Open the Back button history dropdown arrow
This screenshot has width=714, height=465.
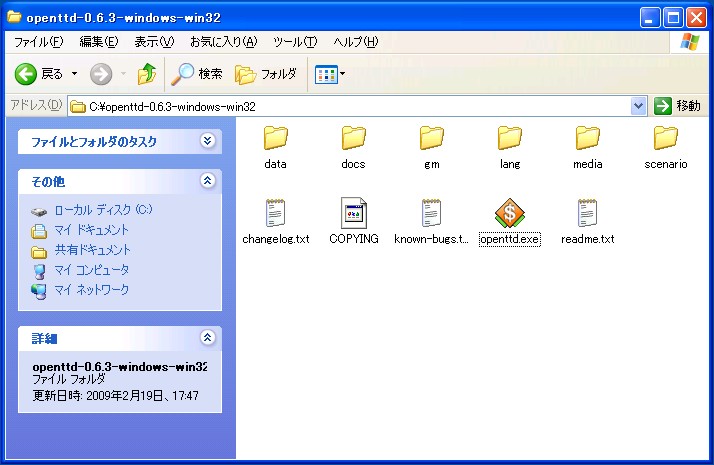(x=74, y=74)
